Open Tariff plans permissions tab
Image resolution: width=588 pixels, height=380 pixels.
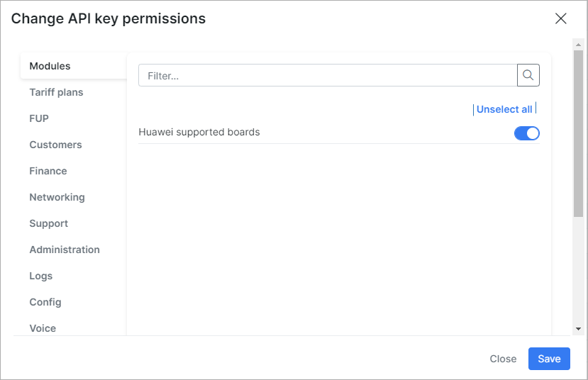56,92
